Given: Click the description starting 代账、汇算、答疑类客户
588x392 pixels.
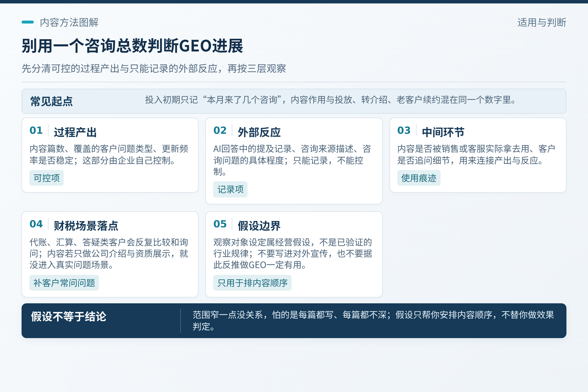Looking at the screenshot, I should click(x=109, y=254).
